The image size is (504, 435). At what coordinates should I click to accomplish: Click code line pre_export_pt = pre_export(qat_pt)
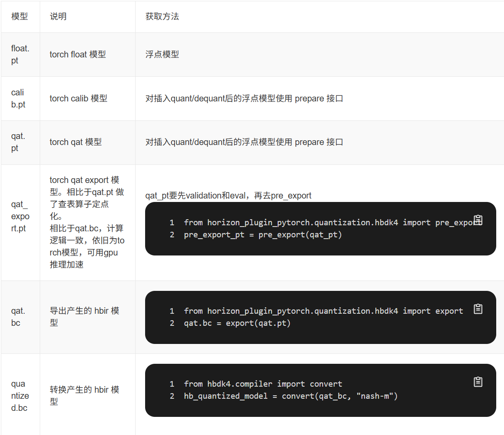tap(263, 234)
